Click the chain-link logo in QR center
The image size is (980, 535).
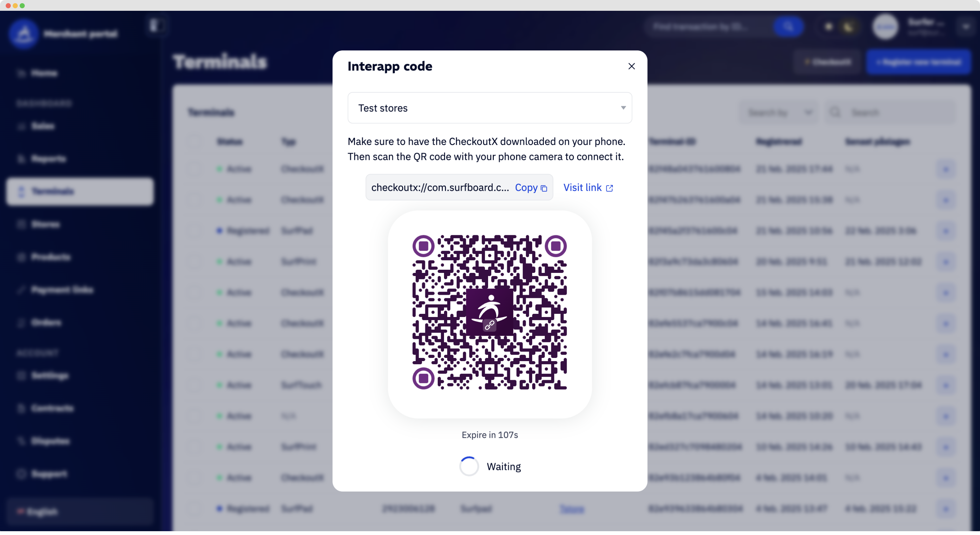[x=490, y=312]
